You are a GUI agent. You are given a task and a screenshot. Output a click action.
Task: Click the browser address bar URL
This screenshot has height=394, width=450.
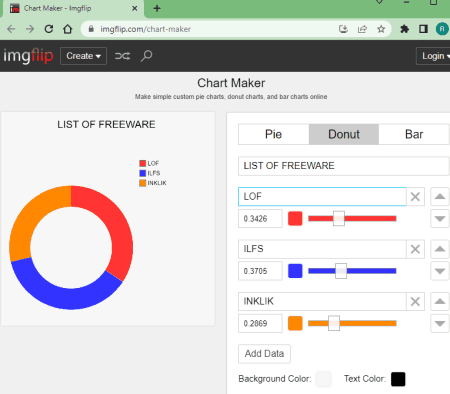pyautogui.click(x=146, y=29)
